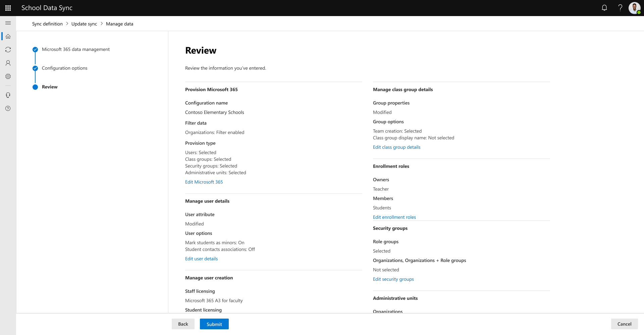Click the Administrative units section heading
644x335 pixels.
(395, 298)
